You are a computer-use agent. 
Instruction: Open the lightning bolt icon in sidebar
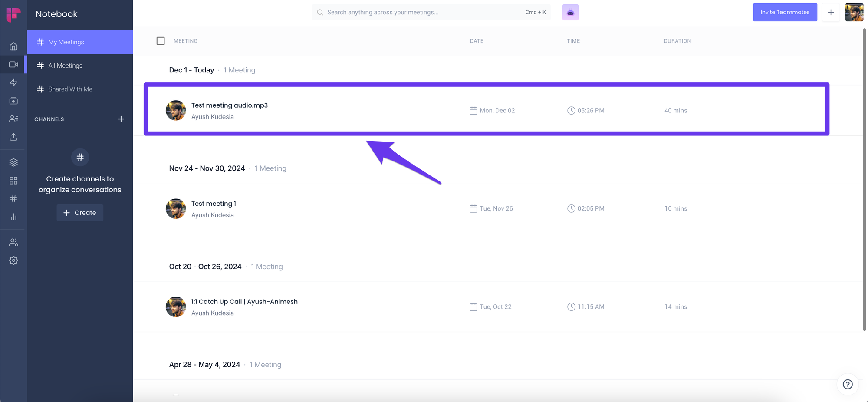pos(13,82)
